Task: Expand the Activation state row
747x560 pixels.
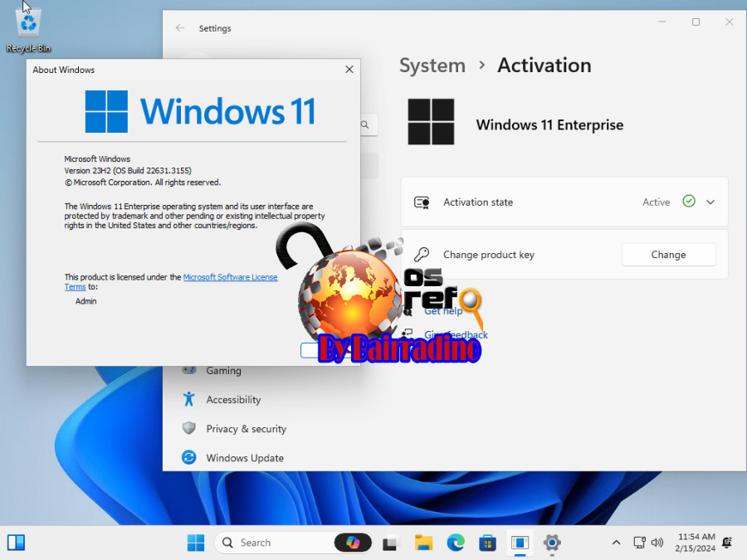Action: click(710, 202)
